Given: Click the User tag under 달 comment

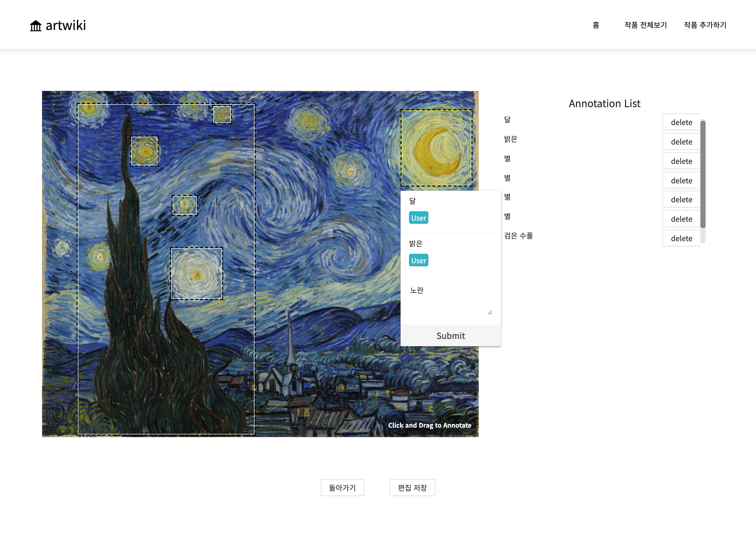Looking at the screenshot, I should point(418,218).
